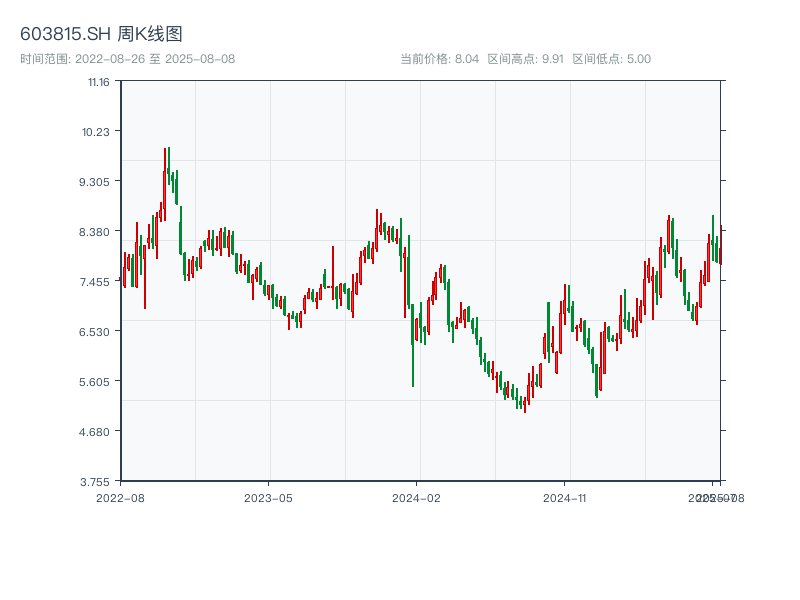The image size is (800, 600).
Task: Click the 2024-02 x-axis date label
Action: pos(417,497)
